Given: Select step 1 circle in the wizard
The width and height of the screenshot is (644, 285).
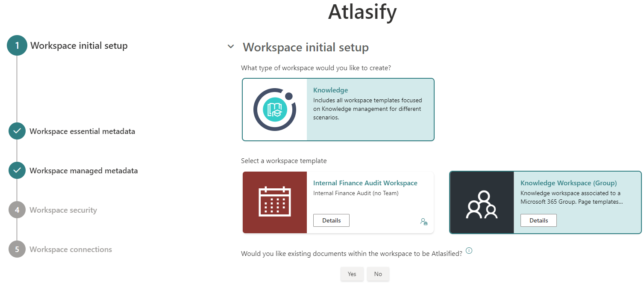Looking at the screenshot, I should click(17, 45).
